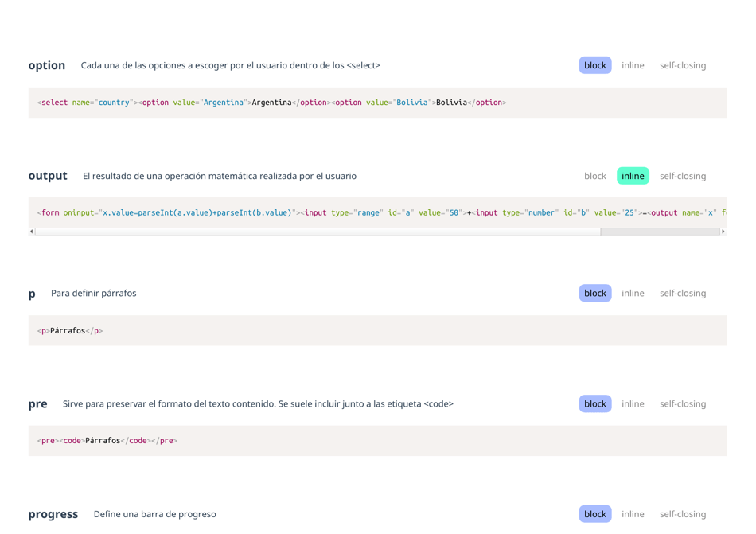The image size is (756, 534).
Task: Toggle the "block" badge for the pre tag
Action: pyautogui.click(x=594, y=403)
